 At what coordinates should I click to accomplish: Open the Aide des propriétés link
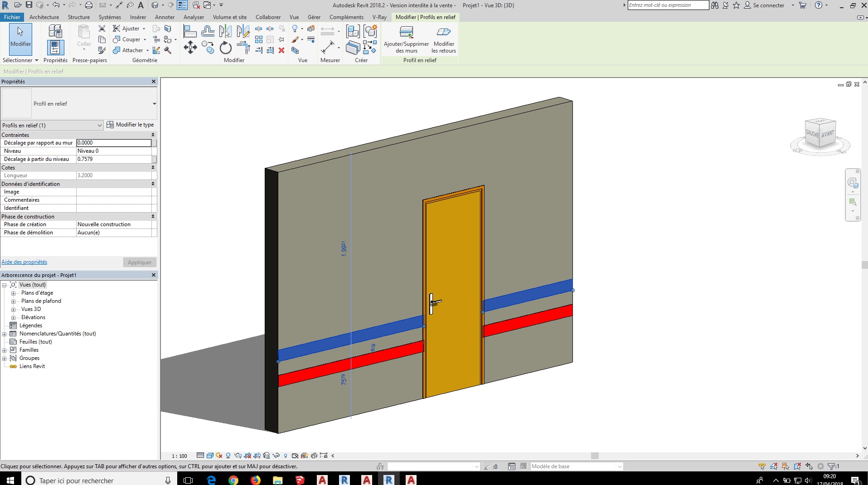[x=24, y=262]
